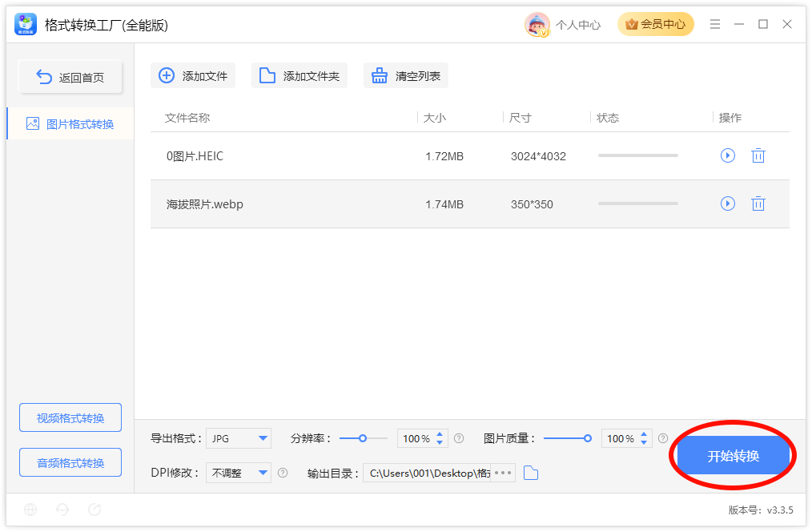
Task: Click the 状态 column header
Action: point(608,118)
